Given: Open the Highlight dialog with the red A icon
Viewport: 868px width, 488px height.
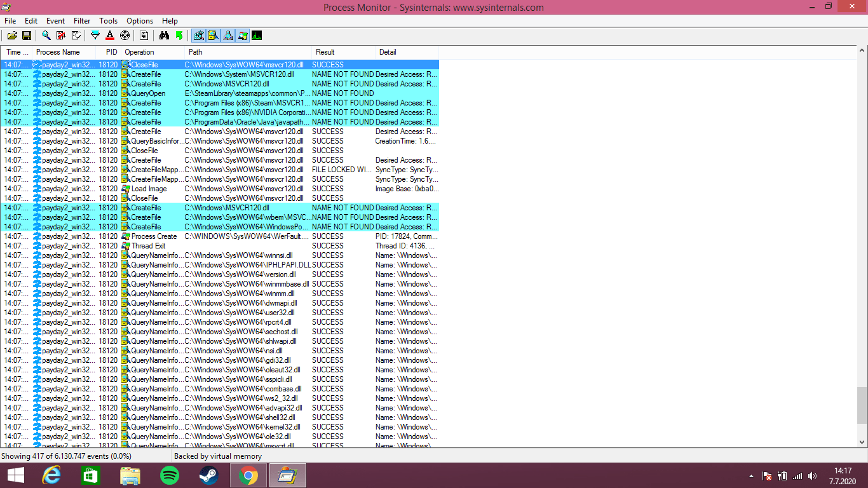Looking at the screenshot, I should 110,36.
